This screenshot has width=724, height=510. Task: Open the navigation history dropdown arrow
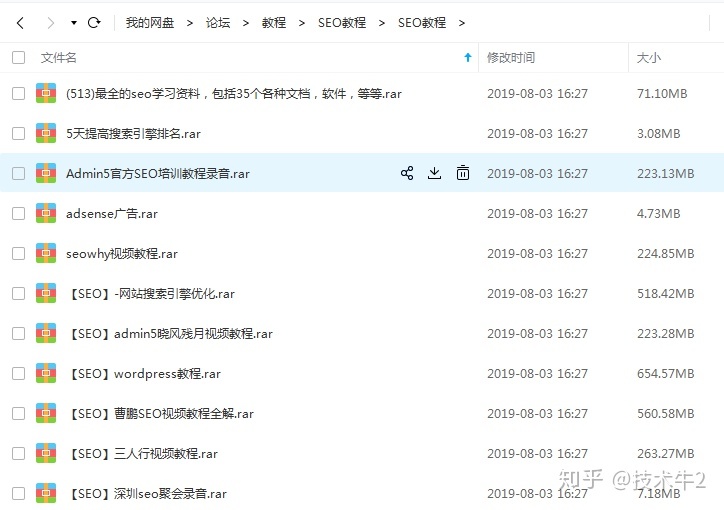point(74,22)
